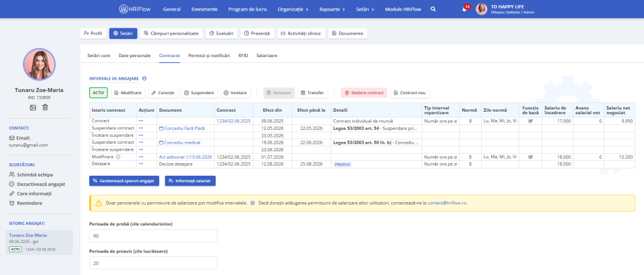644x275 pixels.
Task: Click the Incetare button
Action: pyautogui.click(x=235, y=93)
